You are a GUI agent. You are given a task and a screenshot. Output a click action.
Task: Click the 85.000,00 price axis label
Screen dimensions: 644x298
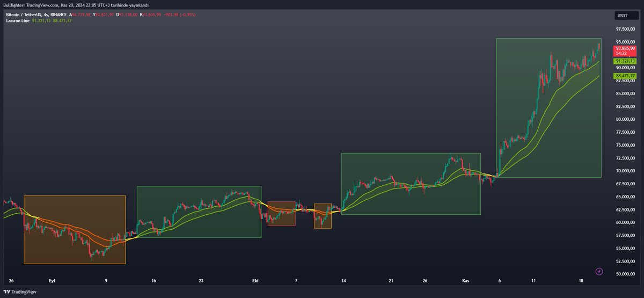click(x=625, y=93)
